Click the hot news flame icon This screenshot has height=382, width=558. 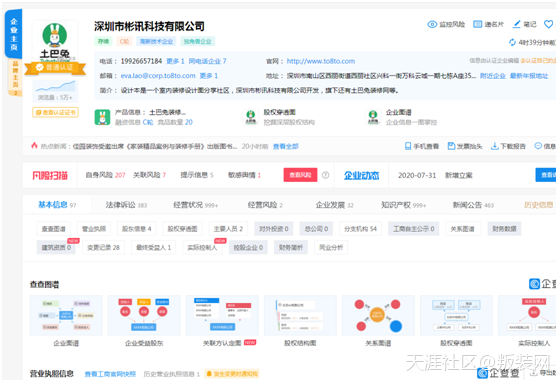[35, 145]
